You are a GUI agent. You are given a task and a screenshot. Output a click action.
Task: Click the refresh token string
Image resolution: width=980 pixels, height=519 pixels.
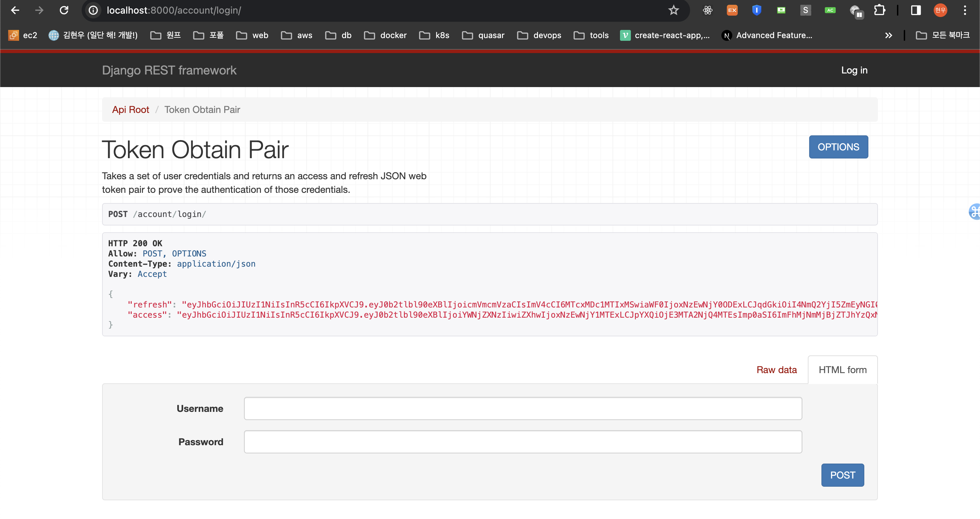tap(529, 305)
